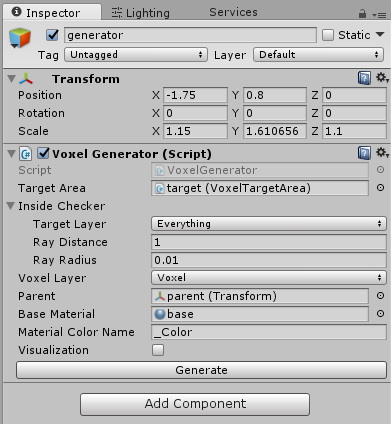Open the Static dropdown arrow
The height and width of the screenshot is (424, 391).
tap(380, 34)
